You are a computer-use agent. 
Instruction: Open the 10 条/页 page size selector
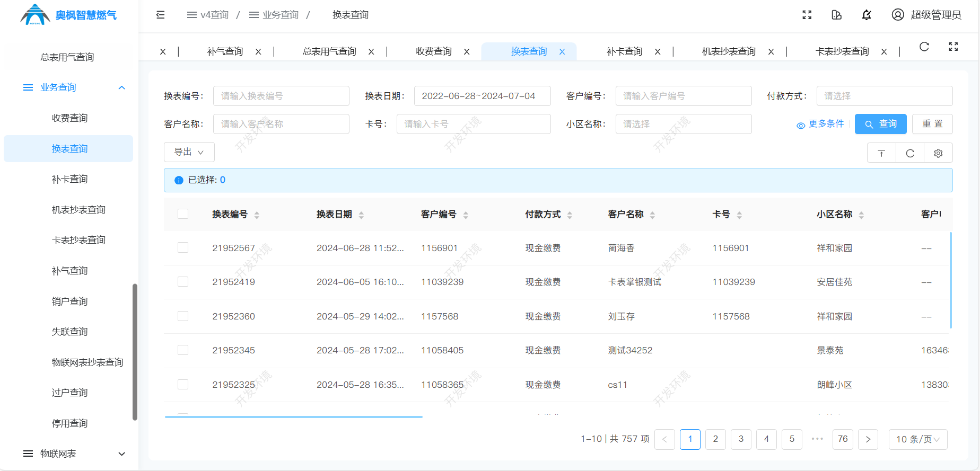tap(918, 439)
